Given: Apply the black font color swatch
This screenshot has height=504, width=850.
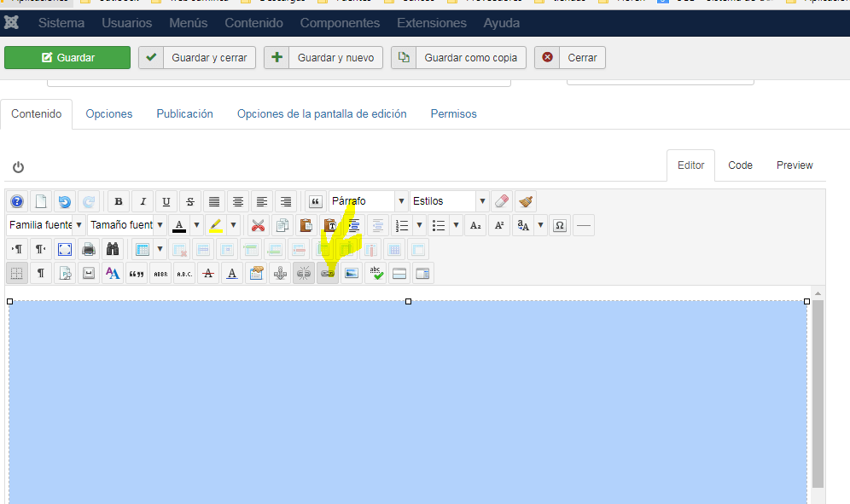Looking at the screenshot, I should point(179,225).
